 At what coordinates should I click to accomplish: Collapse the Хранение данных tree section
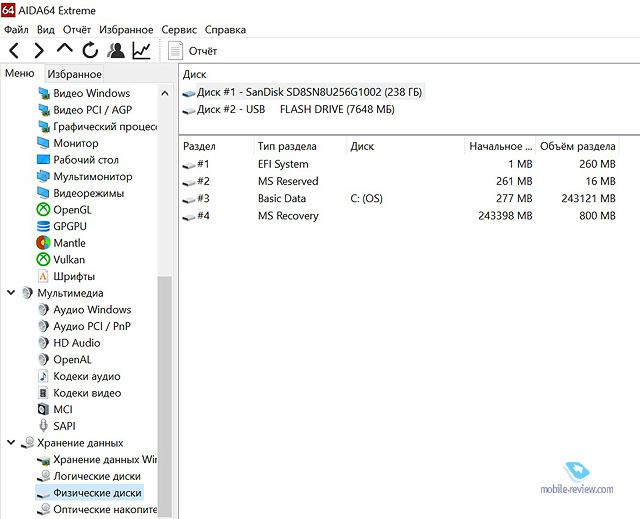pos(11,442)
